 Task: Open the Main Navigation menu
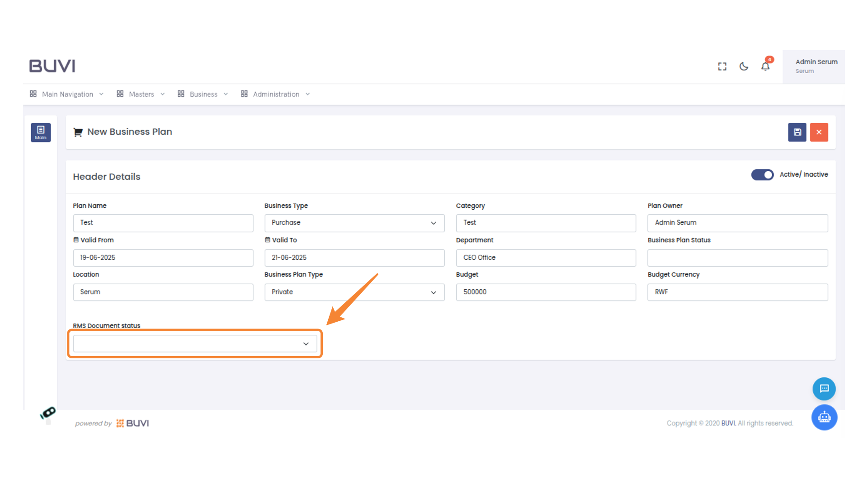67,94
